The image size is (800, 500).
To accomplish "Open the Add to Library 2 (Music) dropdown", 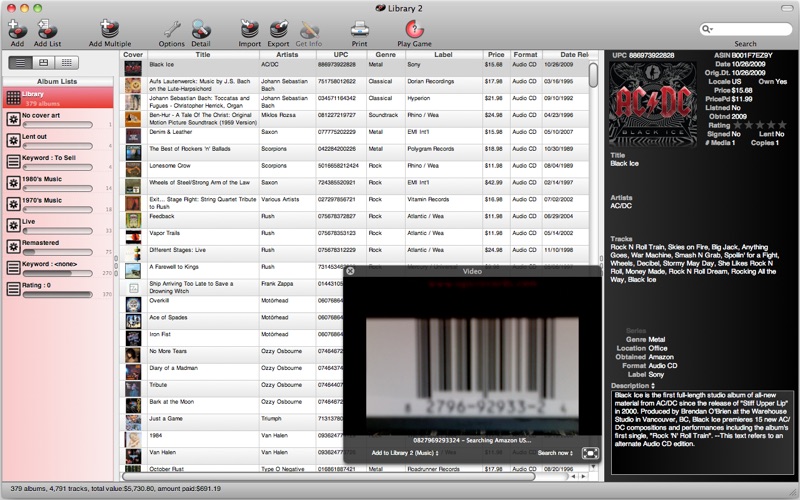I will [405, 453].
